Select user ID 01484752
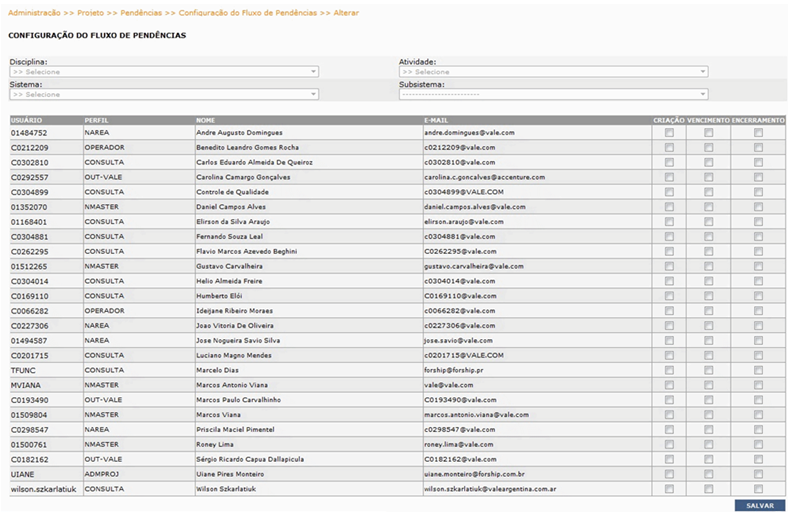 click(29, 133)
